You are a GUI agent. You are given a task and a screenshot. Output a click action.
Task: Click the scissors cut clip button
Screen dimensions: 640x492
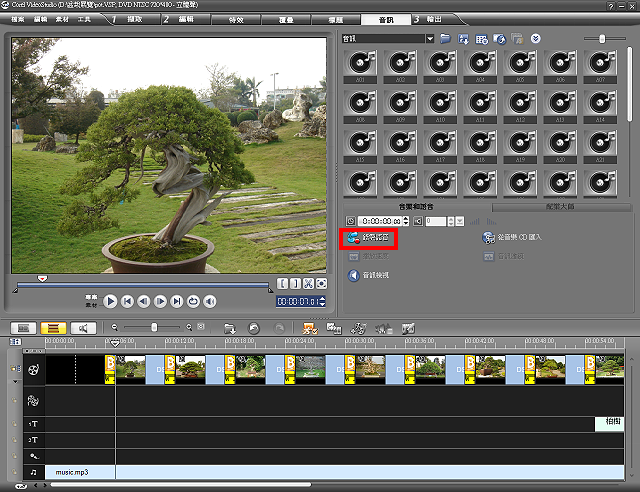coord(309,283)
